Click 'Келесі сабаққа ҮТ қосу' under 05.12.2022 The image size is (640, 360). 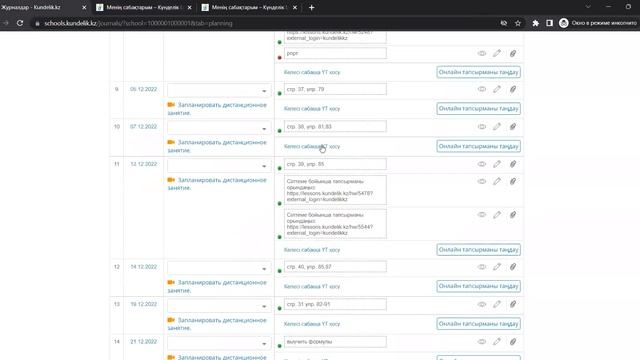(312, 109)
